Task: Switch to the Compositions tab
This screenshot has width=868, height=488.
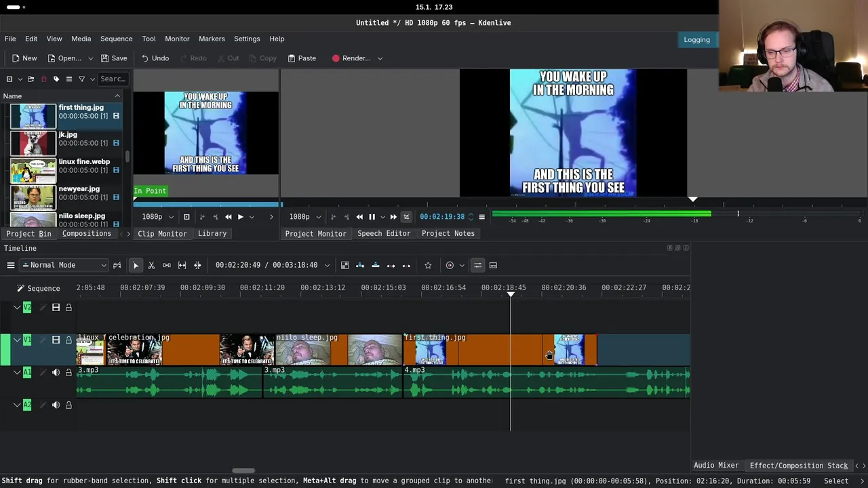Action: point(87,233)
